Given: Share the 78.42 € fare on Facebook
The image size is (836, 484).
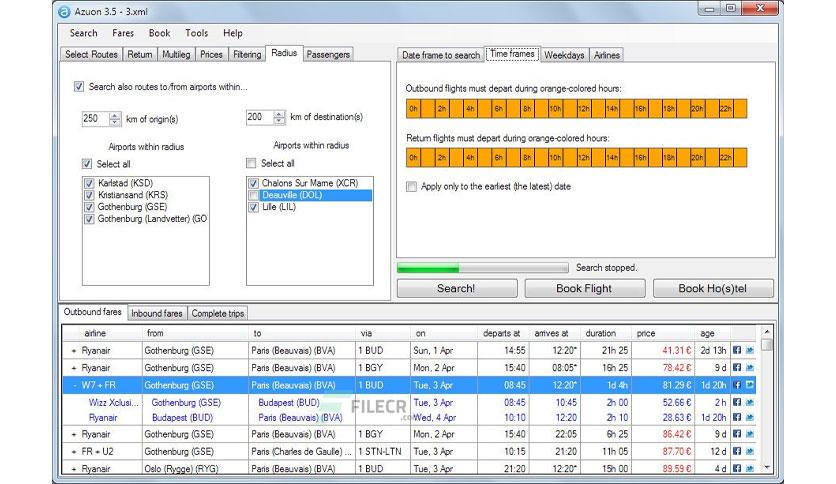Looking at the screenshot, I should pyautogui.click(x=737, y=367).
